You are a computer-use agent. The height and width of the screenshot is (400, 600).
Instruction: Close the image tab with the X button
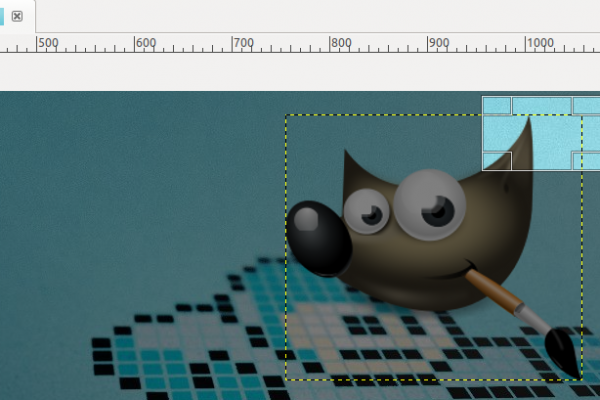(x=17, y=16)
